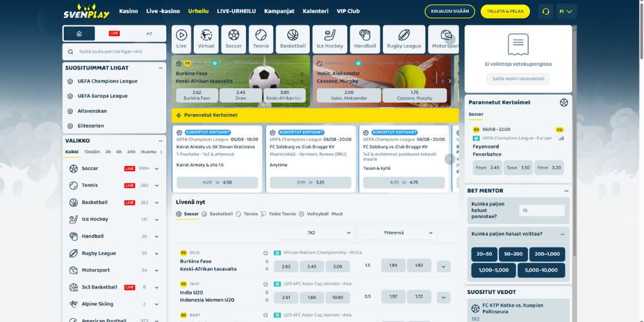Open the 1X2 market dropdown

(315, 233)
